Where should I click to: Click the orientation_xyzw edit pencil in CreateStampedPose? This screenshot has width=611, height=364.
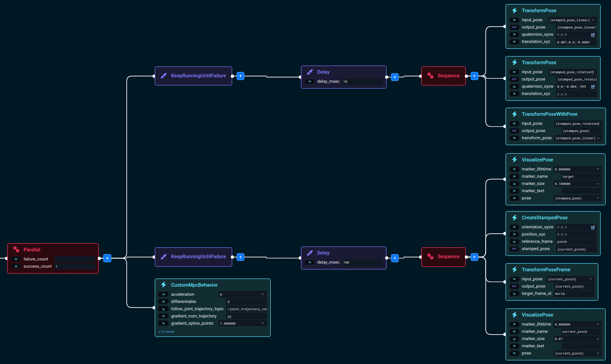click(x=593, y=227)
